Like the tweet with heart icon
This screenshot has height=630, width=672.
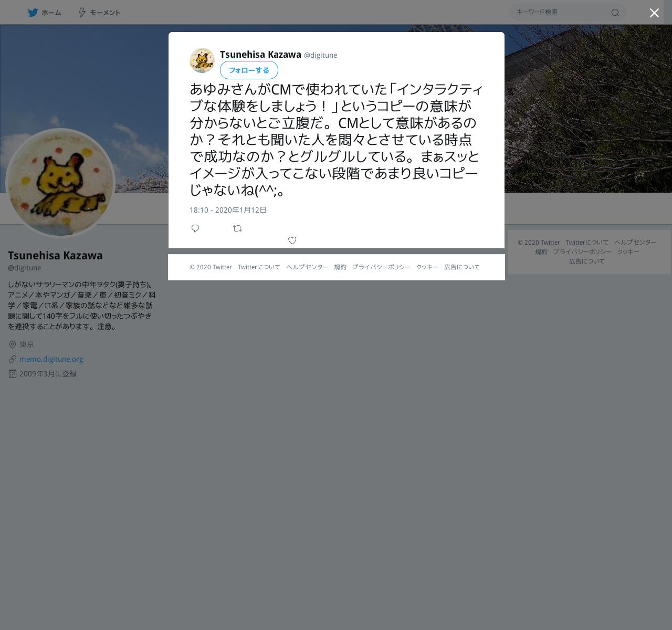coord(292,240)
